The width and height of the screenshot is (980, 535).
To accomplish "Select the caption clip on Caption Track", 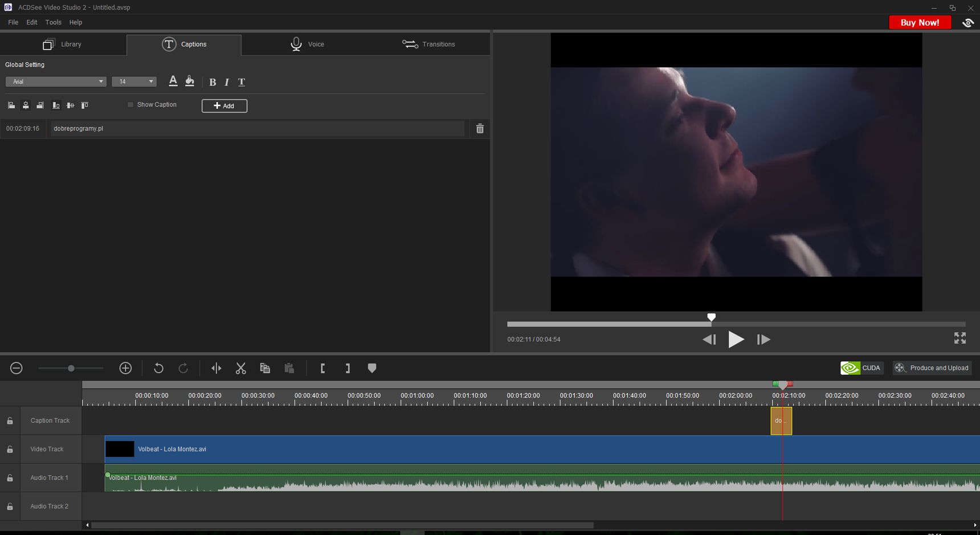I will tap(781, 421).
